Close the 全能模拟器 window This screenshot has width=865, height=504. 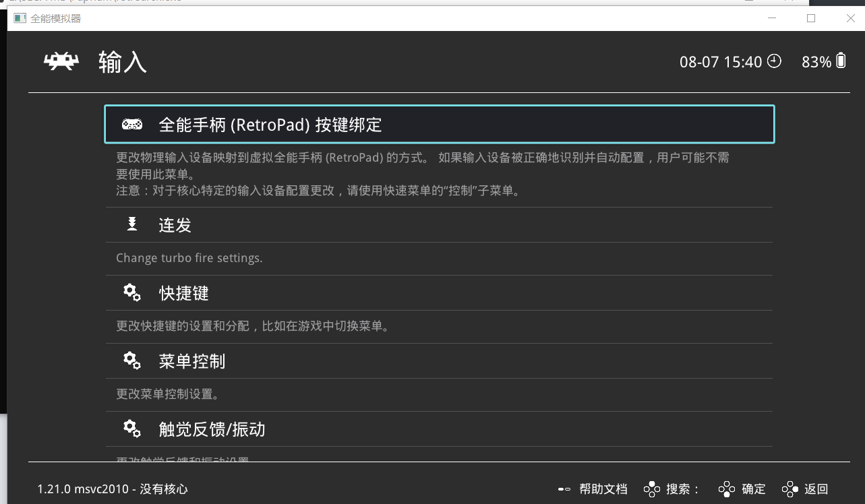pyautogui.click(x=850, y=19)
